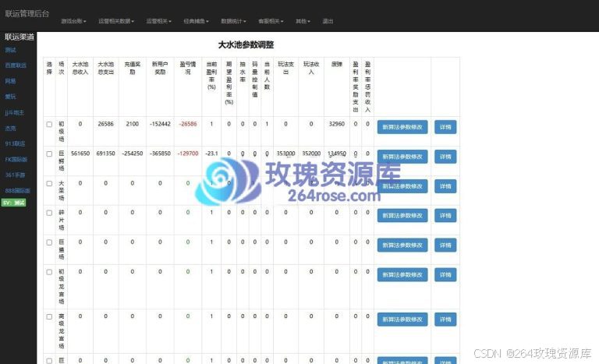Open the 数据统计 dropdown
Image resolution: width=599 pixels, height=364 pixels.
point(233,21)
